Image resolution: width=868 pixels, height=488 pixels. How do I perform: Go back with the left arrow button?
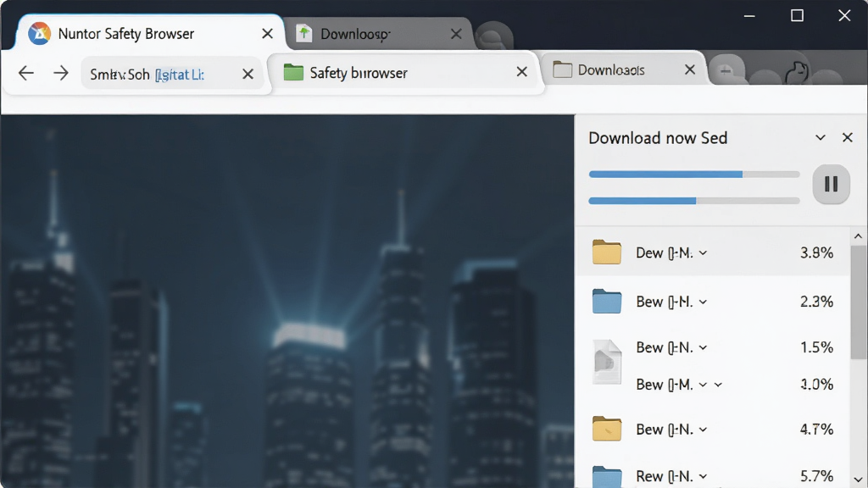(x=26, y=73)
